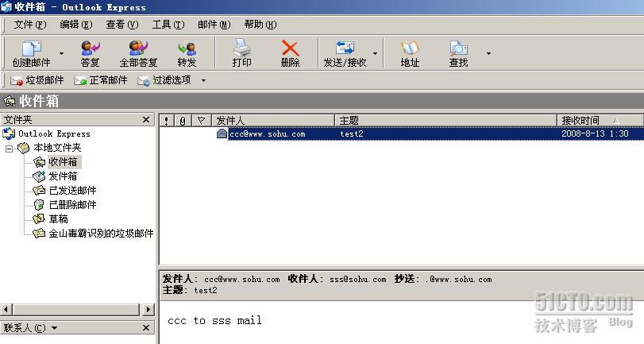
Task: Sort by Sender (发件人) column header
Action: [x=273, y=121]
